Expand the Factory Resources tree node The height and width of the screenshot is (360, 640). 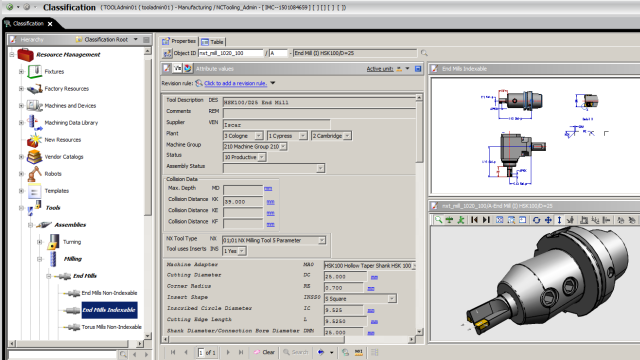point(21,89)
